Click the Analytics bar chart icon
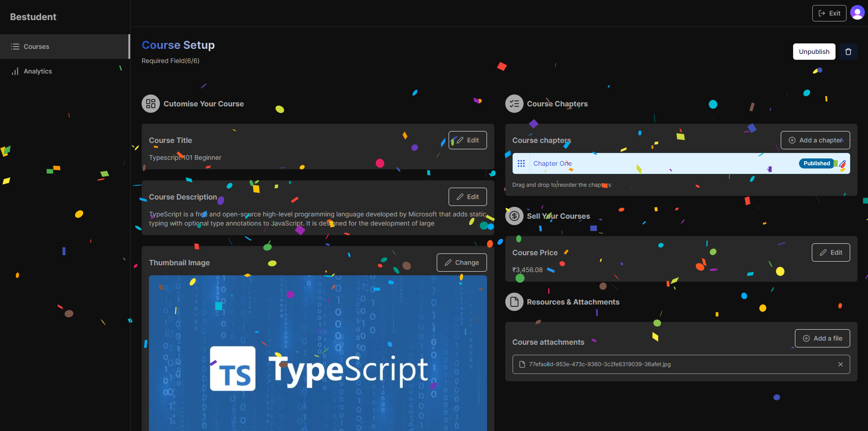 [x=15, y=71]
